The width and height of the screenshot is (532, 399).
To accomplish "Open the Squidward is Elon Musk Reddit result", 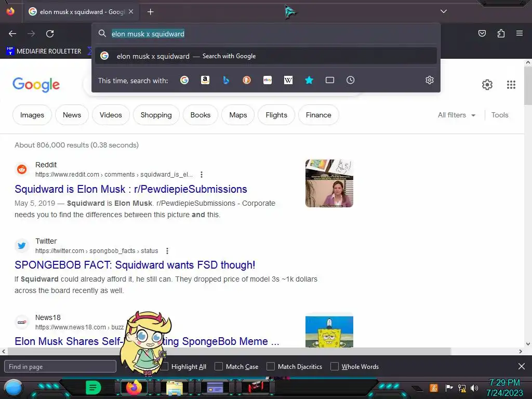I will pos(130,189).
